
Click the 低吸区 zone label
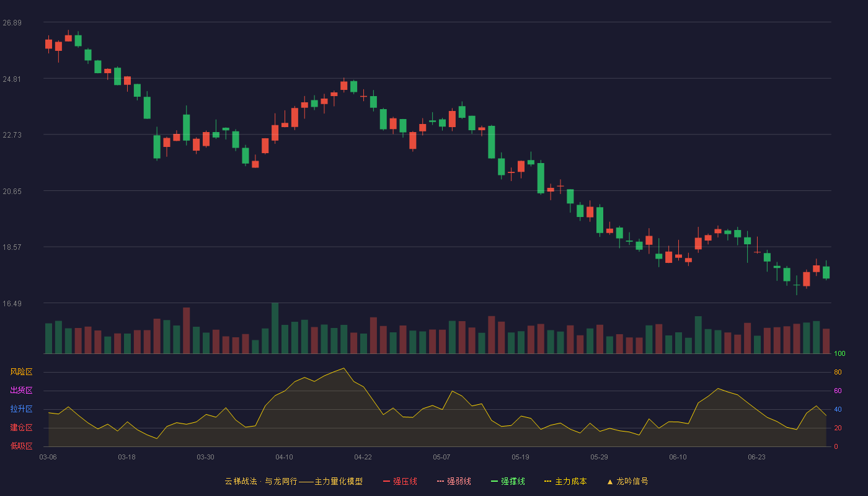coord(22,446)
